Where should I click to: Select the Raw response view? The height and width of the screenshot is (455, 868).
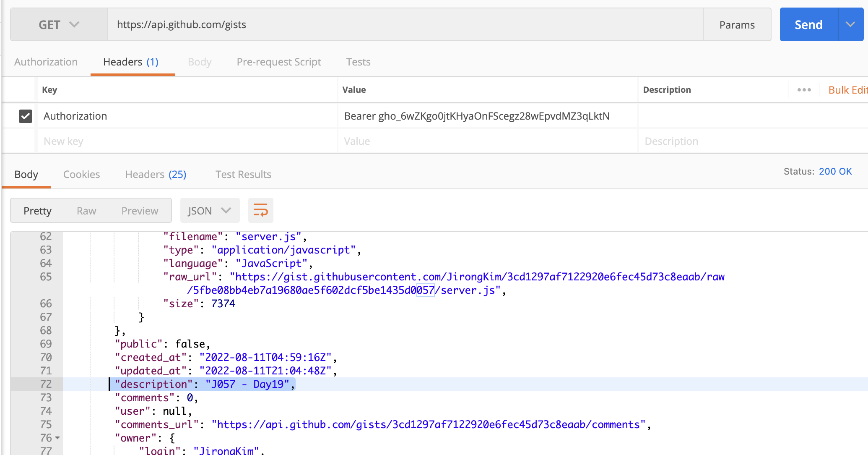click(86, 211)
